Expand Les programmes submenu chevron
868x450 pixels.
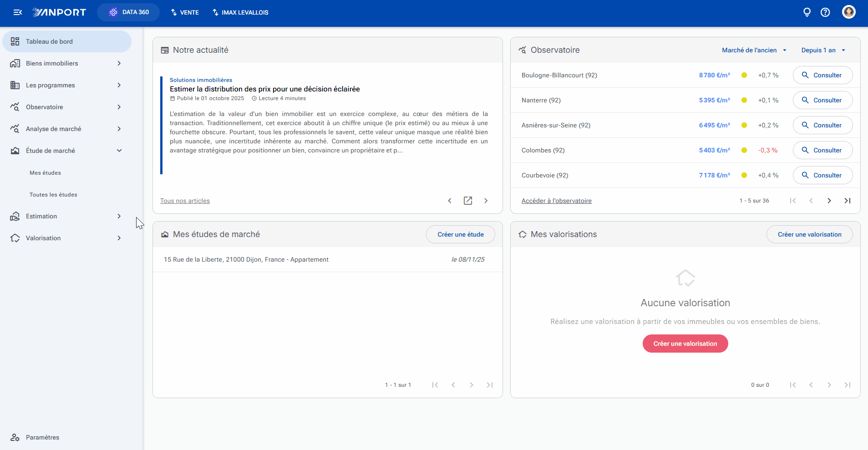pos(119,85)
